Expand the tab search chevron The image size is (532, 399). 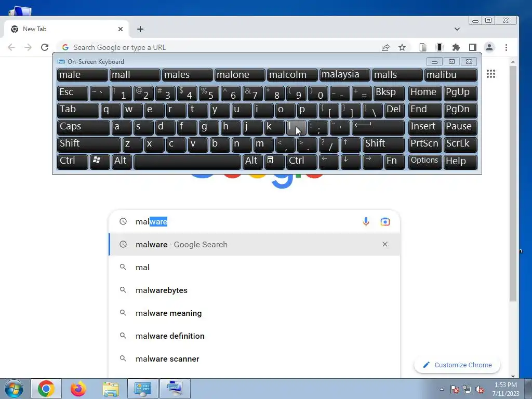pos(457,29)
